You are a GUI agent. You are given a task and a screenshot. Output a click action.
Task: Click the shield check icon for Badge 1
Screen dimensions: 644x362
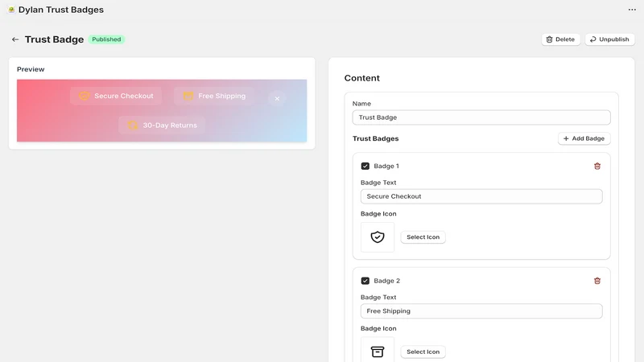[378, 237]
